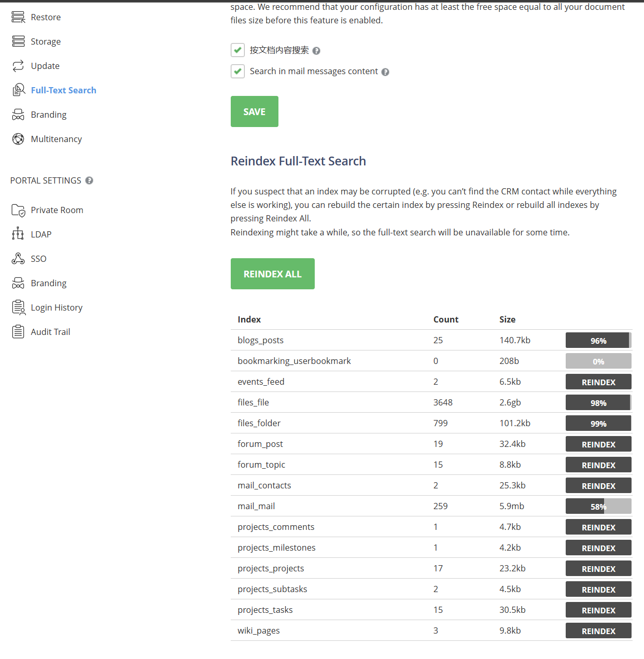Click the mail_mail 58% progress bar

pyautogui.click(x=598, y=506)
